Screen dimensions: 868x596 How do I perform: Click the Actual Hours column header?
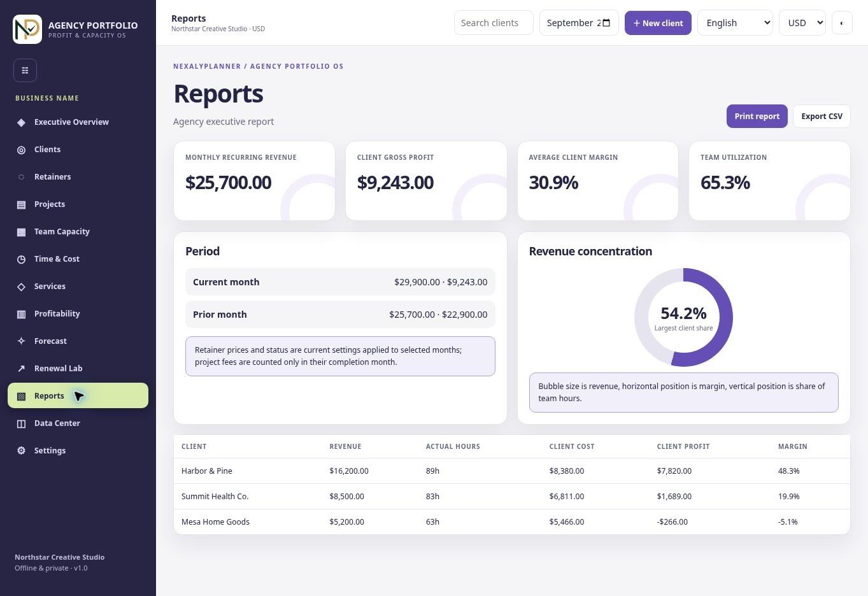[x=453, y=446]
